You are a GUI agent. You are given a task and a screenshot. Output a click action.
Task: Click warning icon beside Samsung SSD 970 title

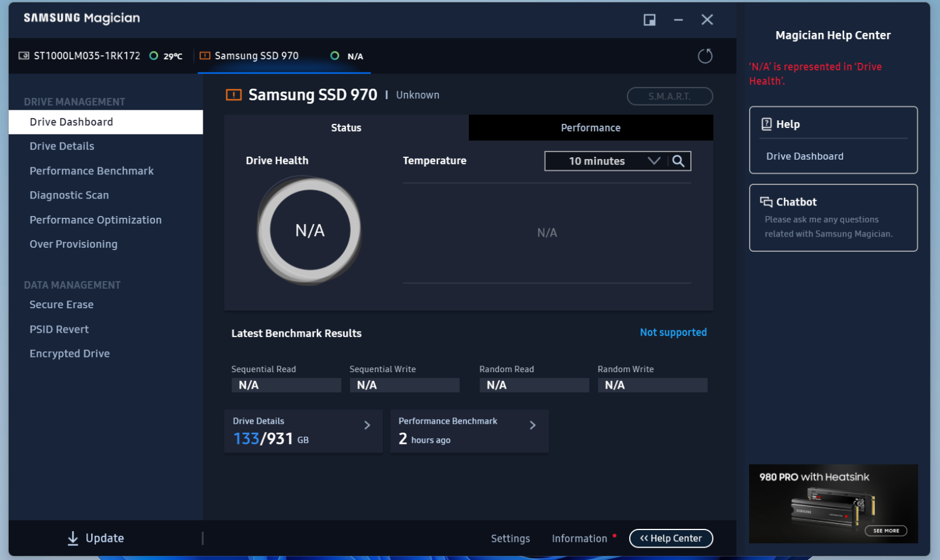click(x=234, y=95)
